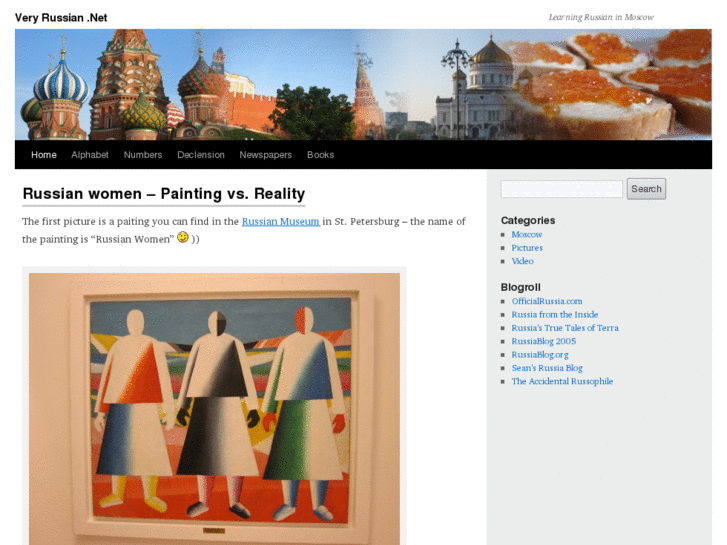Open the Pictures category
The width and height of the screenshot is (727, 545).
[527, 248]
